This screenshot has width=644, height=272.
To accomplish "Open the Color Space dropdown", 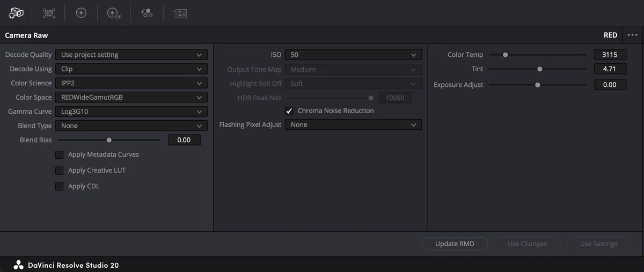I will (x=131, y=98).
